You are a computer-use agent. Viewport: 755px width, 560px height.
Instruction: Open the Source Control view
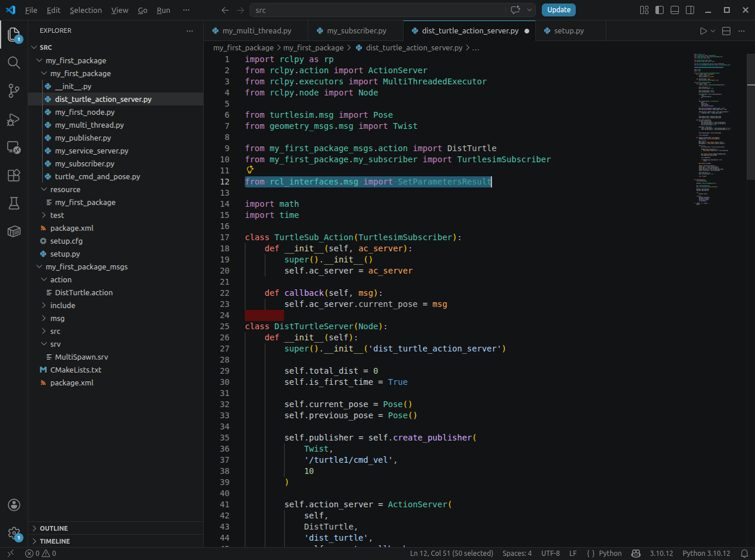point(14,91)
